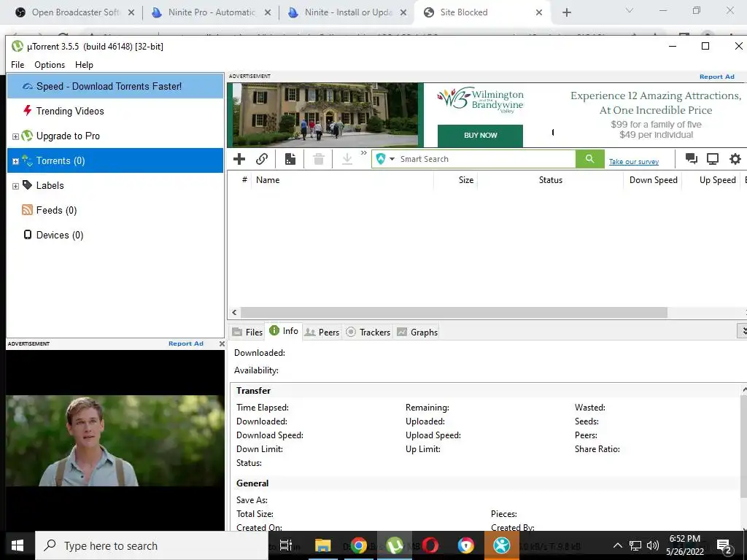Click the Trending Videos lightning icon
Screen dimensions: 747x560
28,111
